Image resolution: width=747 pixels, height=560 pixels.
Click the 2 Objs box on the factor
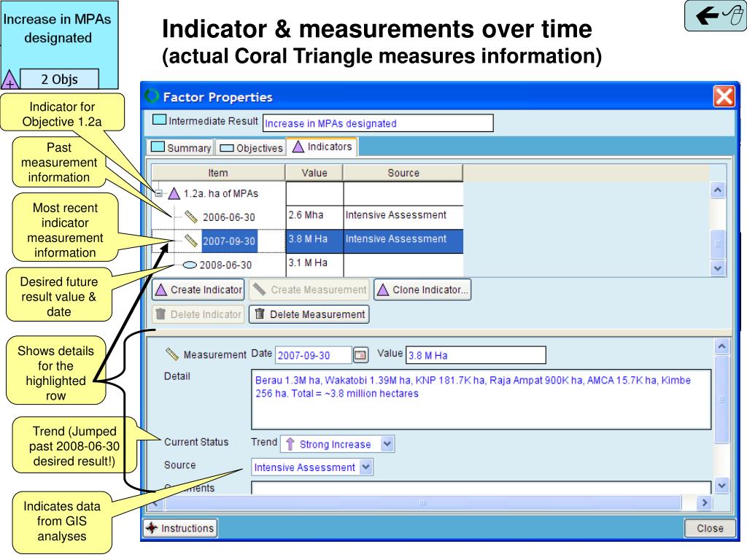(59, 79)
